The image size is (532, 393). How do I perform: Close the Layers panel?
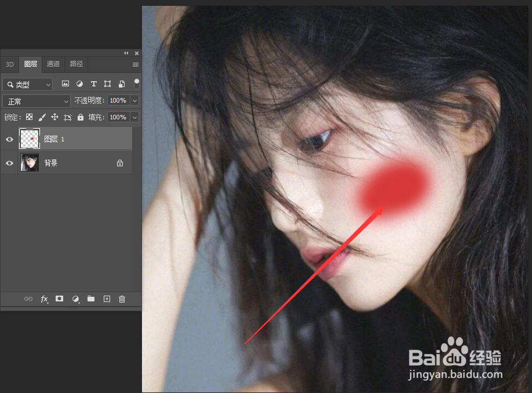137,53
